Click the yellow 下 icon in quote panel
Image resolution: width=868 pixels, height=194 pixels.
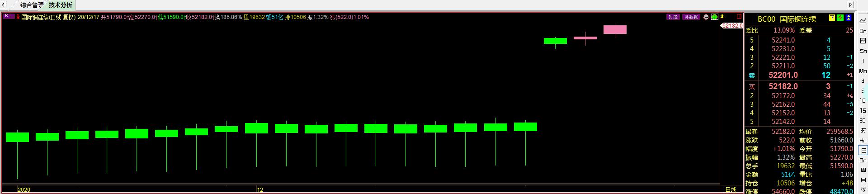[x=832, y=18]
